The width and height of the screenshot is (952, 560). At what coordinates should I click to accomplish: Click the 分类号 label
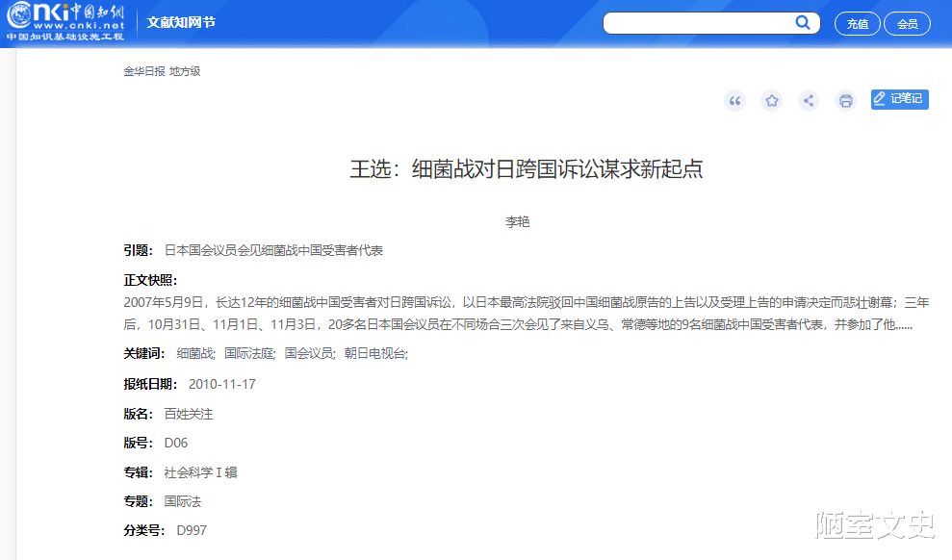click(x=143, y=530)
